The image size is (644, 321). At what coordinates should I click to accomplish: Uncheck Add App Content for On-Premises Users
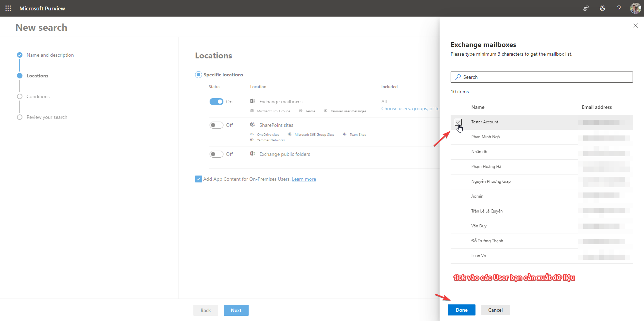tap(199, 179)
